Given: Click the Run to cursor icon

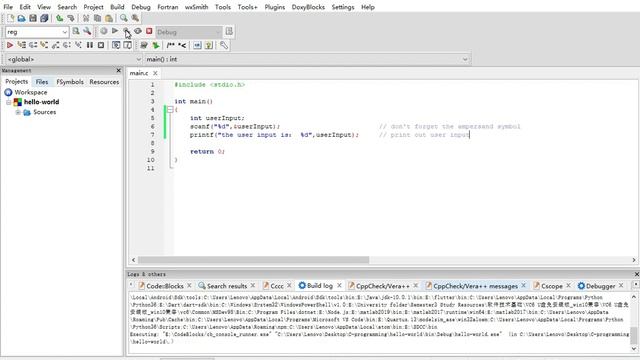Looking at the screenshot, I should coord(22,45).
